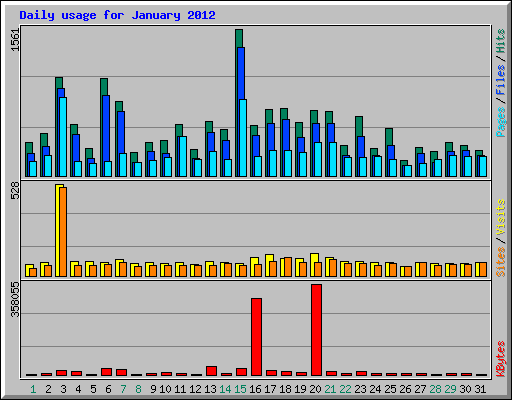
Task: Click the 1561 axis maximum label
Action: [15, 40]
